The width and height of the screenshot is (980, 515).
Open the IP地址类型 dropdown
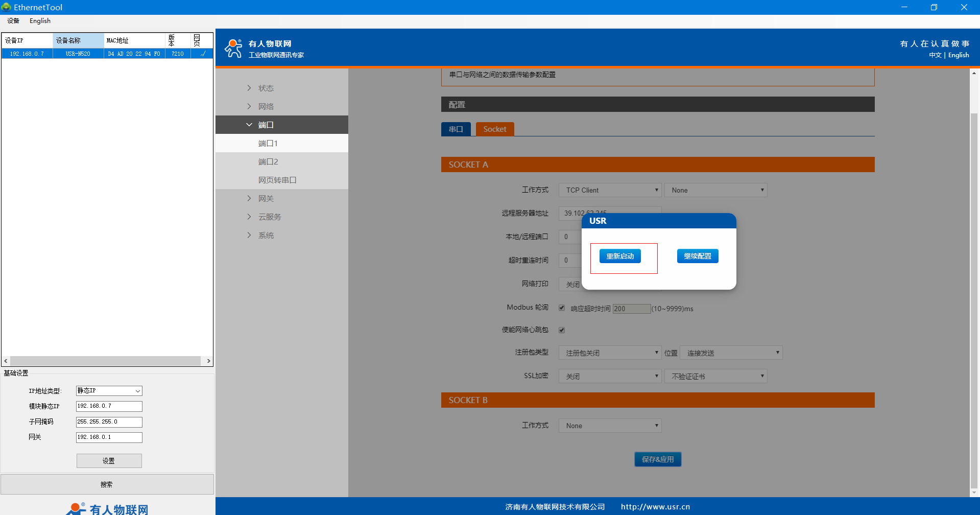[109, 391]
